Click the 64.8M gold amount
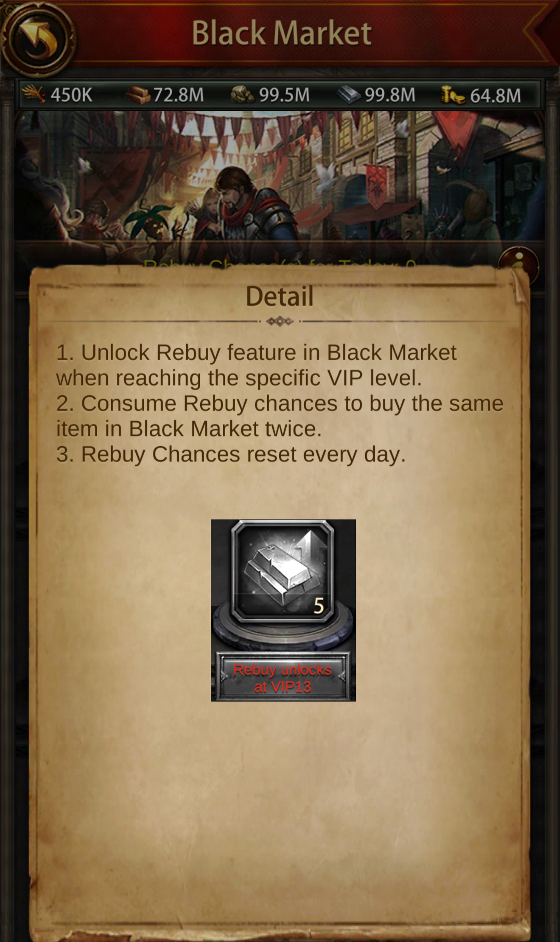 (495, 96)
